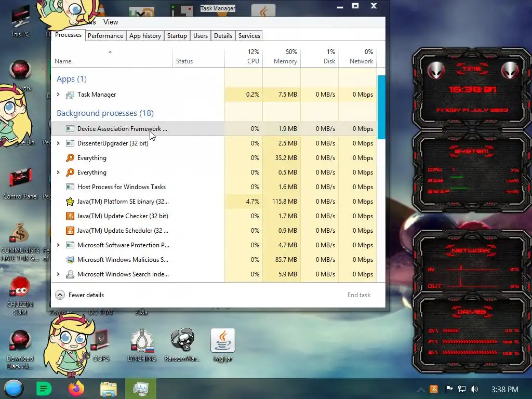532x399 pixels.
Task: Show hidden tray icons arrow
Action: [x=421, y=390]
